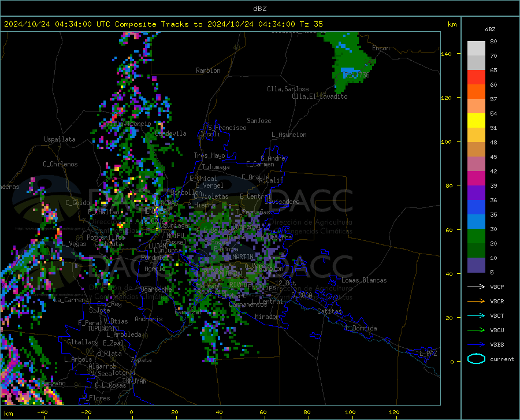Click the VBCP legend label

pyautogui.click(x=497, y=287)
